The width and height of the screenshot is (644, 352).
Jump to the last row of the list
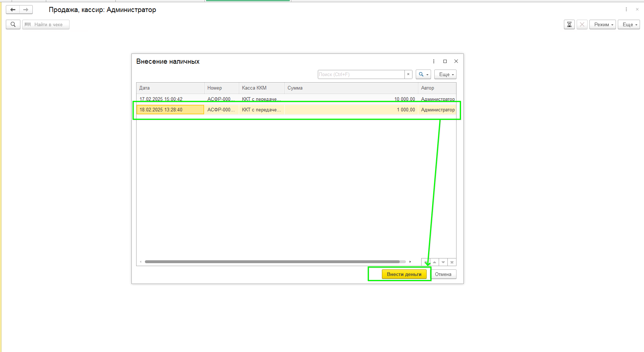click(452, 262)
